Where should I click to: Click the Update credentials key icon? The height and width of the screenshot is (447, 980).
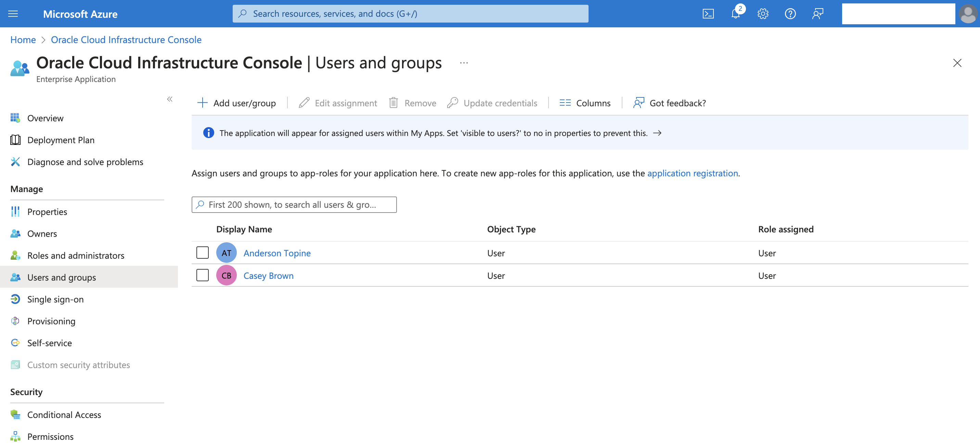coord(453,102)
